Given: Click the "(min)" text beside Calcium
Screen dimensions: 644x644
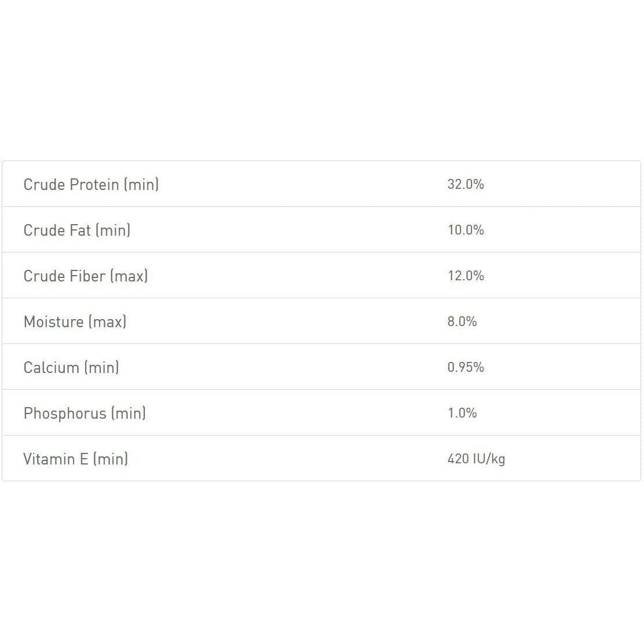Looking at the screenshot, I should coord(101,367).
